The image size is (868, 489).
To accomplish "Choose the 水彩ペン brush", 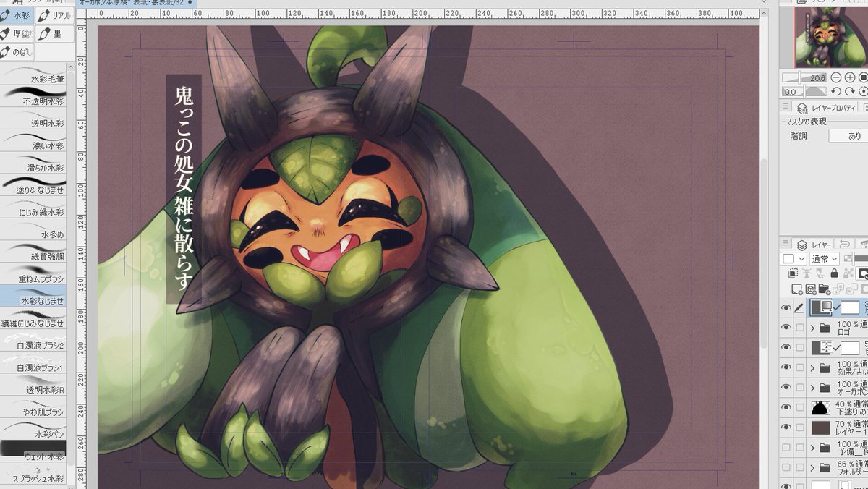I will coord(33,430).
